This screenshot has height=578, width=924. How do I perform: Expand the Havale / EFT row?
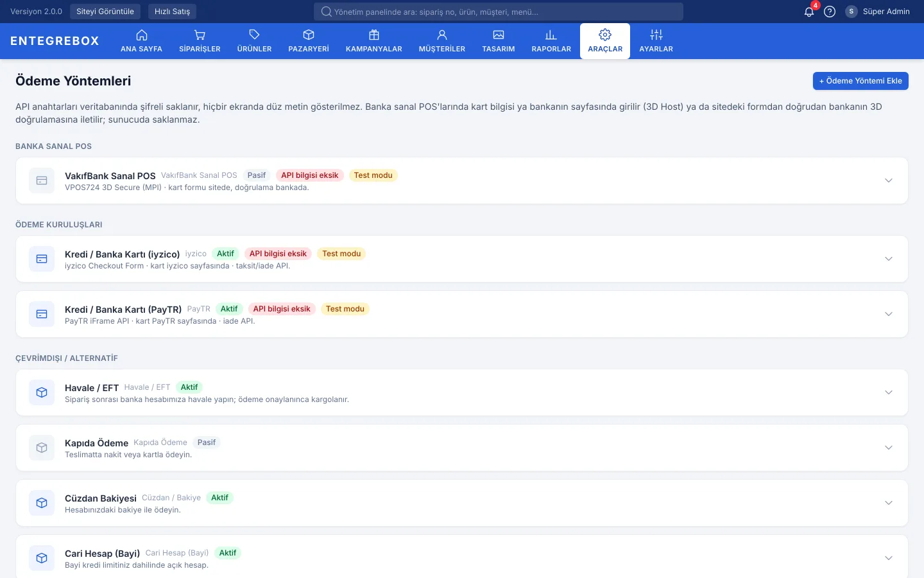click(889, 392)
